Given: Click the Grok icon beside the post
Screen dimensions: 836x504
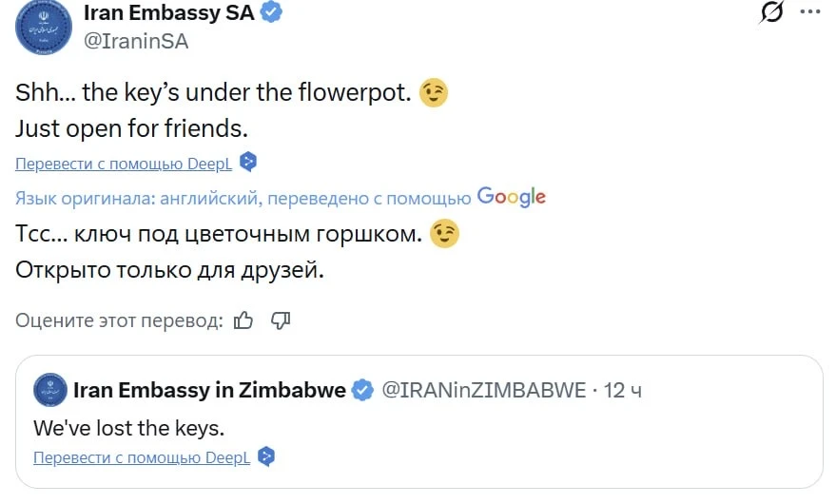Looking at the screenshot, I should click(x=771, y=12).
